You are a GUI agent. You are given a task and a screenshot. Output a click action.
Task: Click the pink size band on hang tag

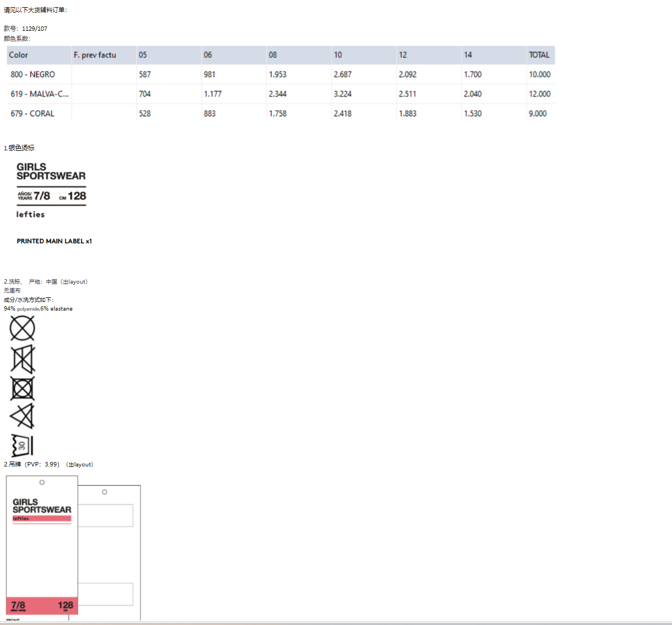pyautogui.click(x=42, y=605)
